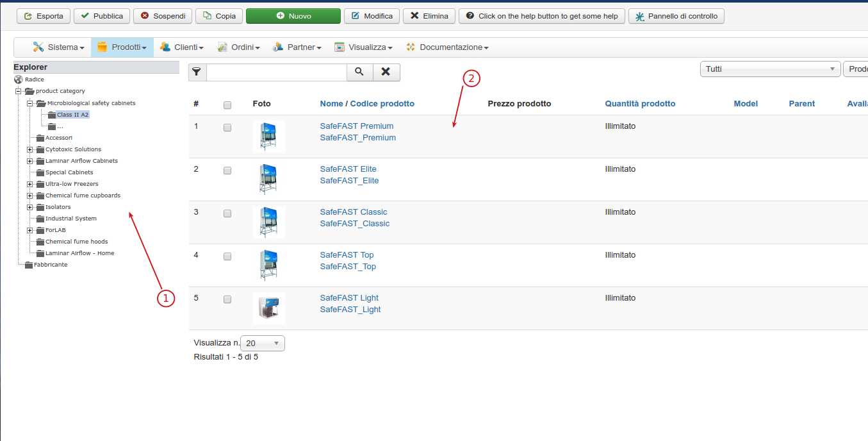This screenshot has width=868, height=441.
Task: Click the Prodotti box icon
Action: coord(102,47)
